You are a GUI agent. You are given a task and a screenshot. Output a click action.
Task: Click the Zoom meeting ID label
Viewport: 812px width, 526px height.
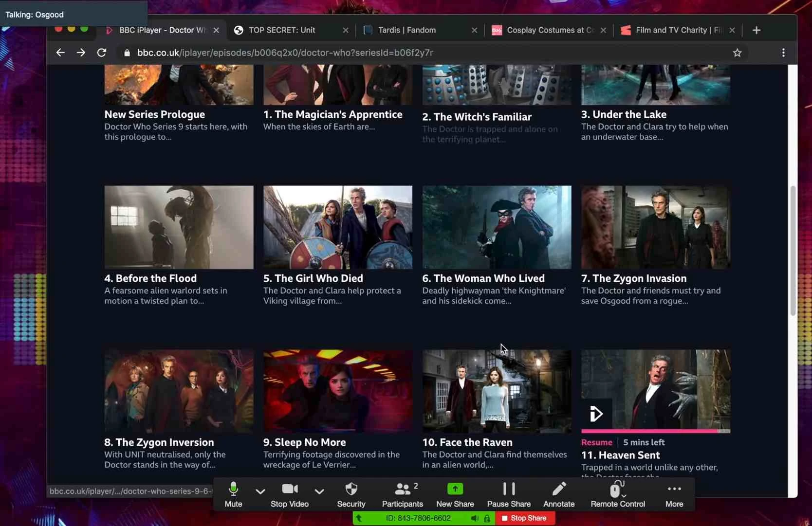pos(418,518)
